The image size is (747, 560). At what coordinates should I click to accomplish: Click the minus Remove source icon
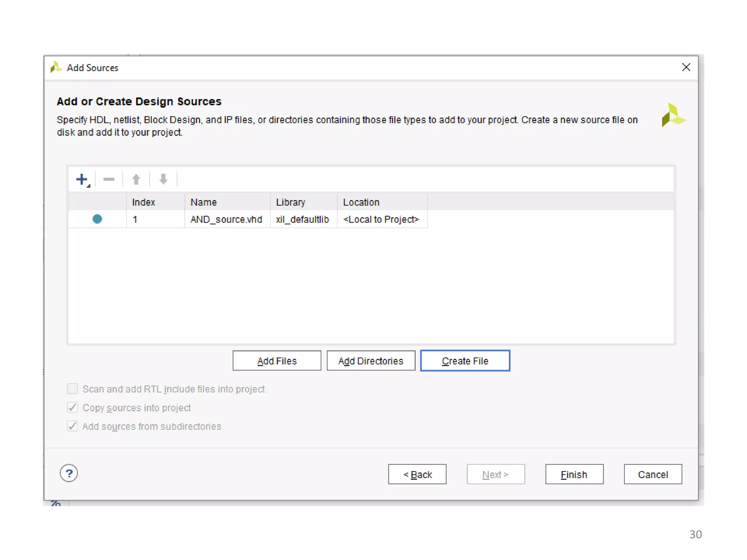109,179
